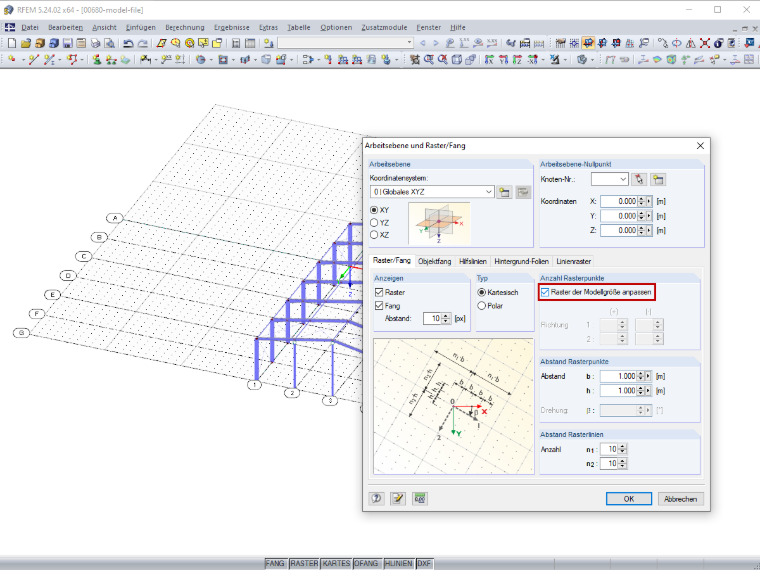Confirm dialog with OK button
The height and width of the screenshot is (570, 760).
629,499
